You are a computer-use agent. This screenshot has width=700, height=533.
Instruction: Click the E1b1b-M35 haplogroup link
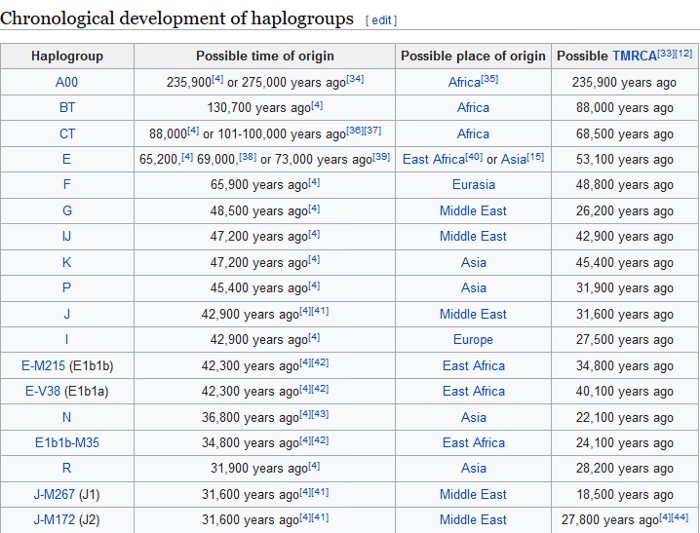pyautogui.click(x=67, y=443)
